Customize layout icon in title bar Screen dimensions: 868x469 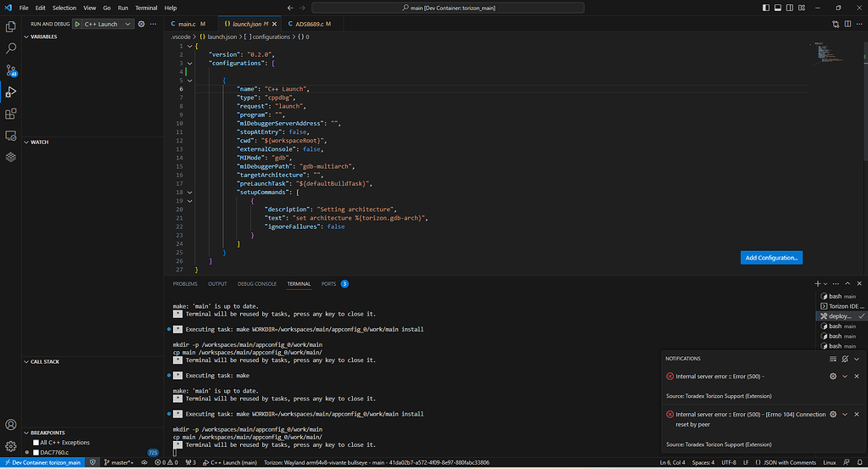click(x=802, y=8)
